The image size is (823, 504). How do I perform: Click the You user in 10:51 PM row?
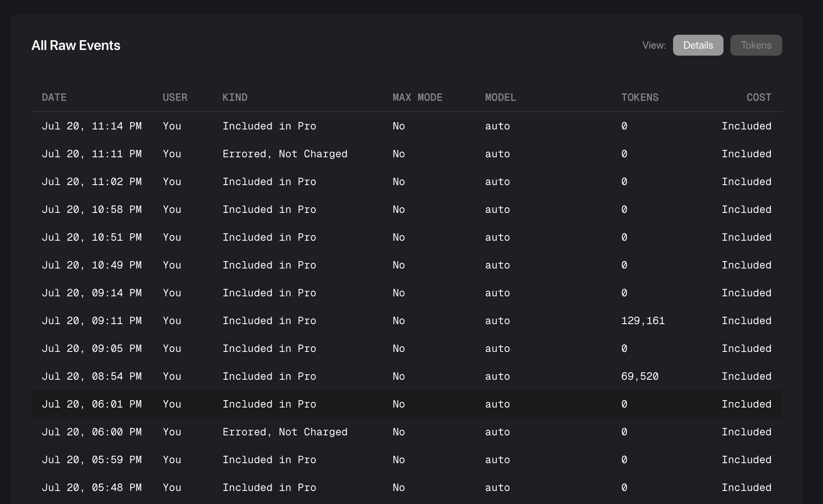click(172, 237)
